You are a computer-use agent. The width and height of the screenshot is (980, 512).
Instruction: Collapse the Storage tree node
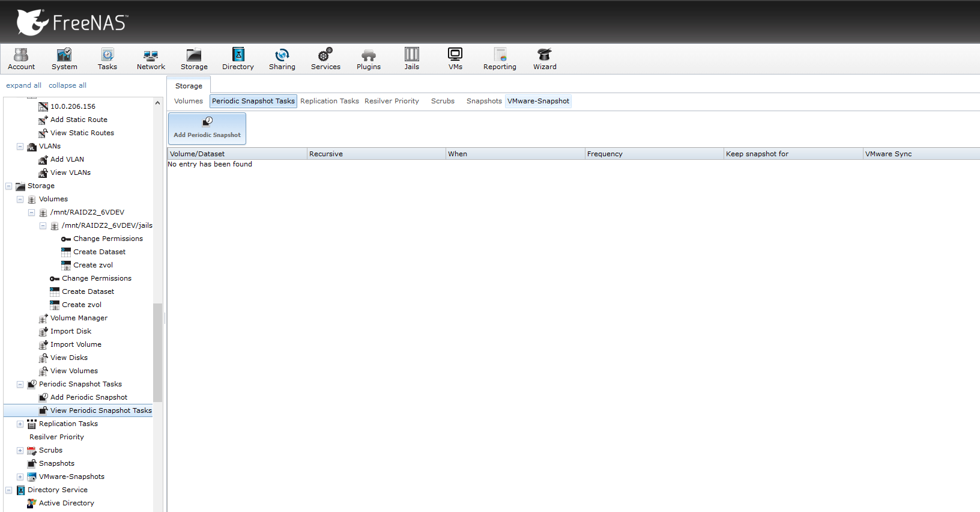pos(8,186)
